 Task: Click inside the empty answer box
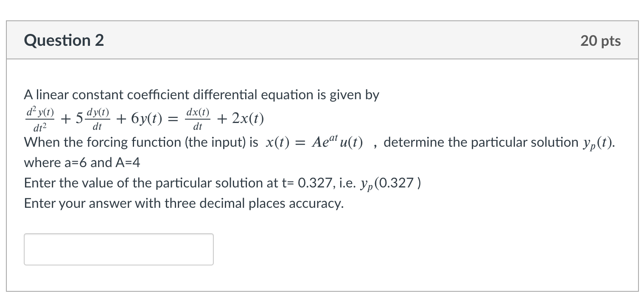(118, 249)
